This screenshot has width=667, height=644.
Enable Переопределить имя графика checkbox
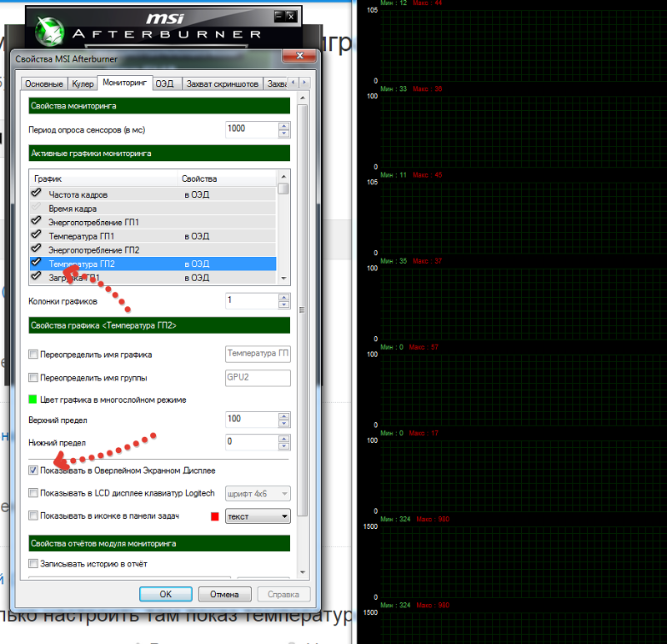pos(33,355)
